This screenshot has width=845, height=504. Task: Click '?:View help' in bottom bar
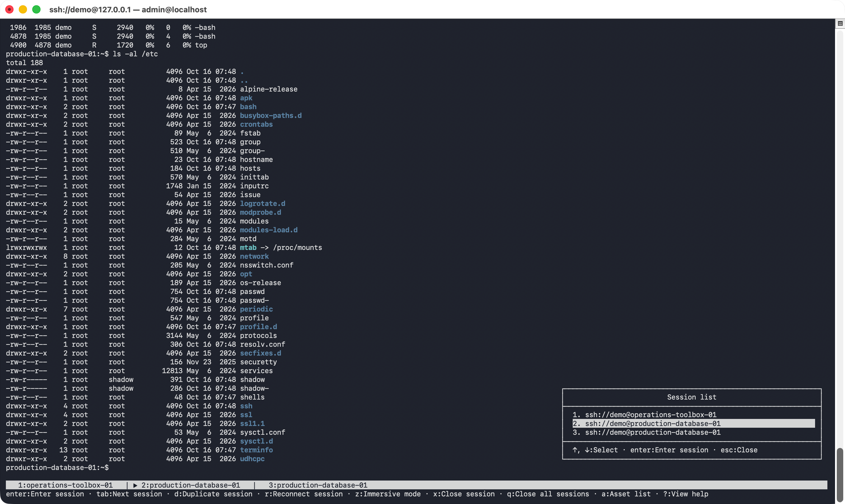point(686,494)
